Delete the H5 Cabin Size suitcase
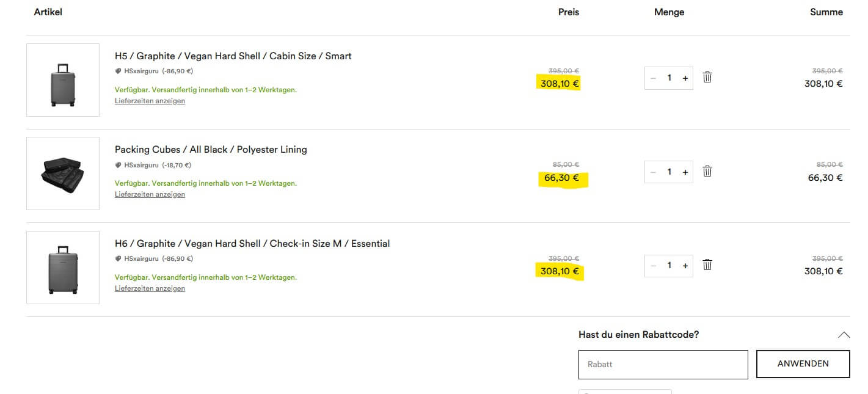 coord(707,78)
